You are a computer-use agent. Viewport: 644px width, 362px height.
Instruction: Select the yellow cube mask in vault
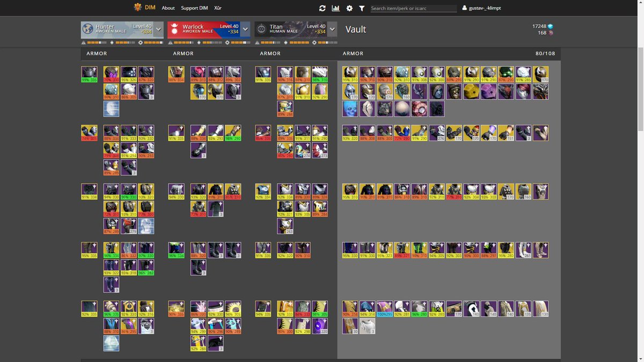pyautogui.click(x=471, y=92)
